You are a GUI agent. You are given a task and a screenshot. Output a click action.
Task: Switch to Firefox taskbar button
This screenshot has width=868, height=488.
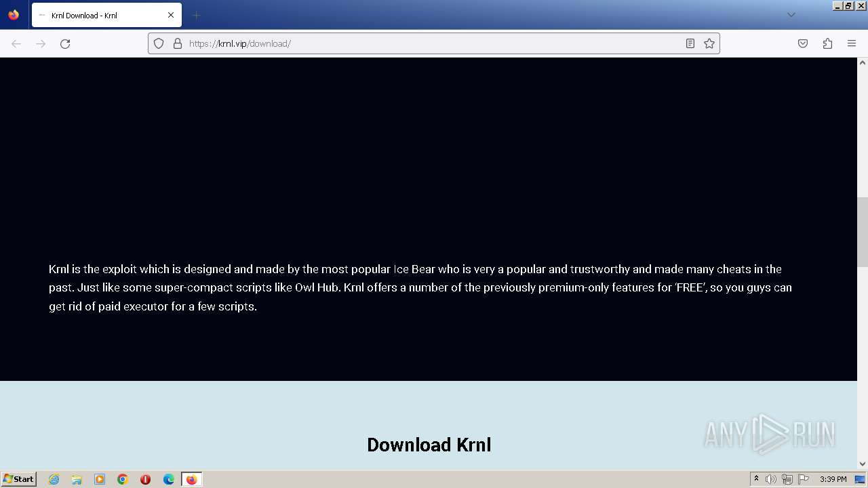[192, 479]
